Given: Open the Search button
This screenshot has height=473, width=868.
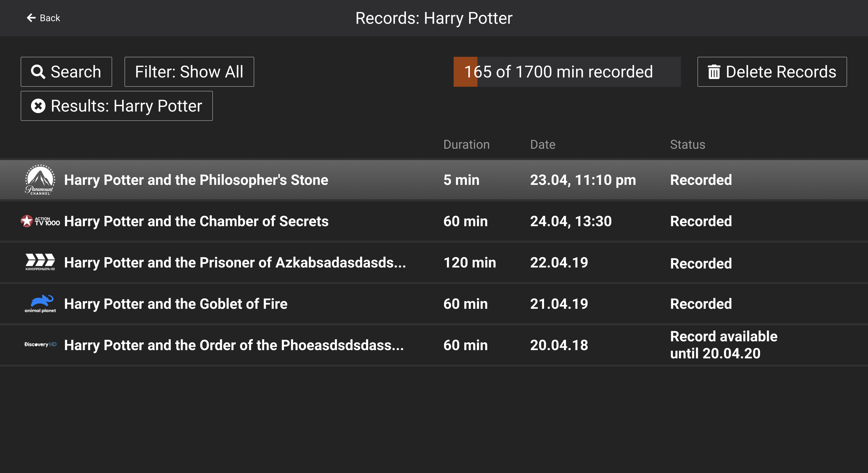Looking at the screenshot, I should pyautogui.click(x=66, y=72).
